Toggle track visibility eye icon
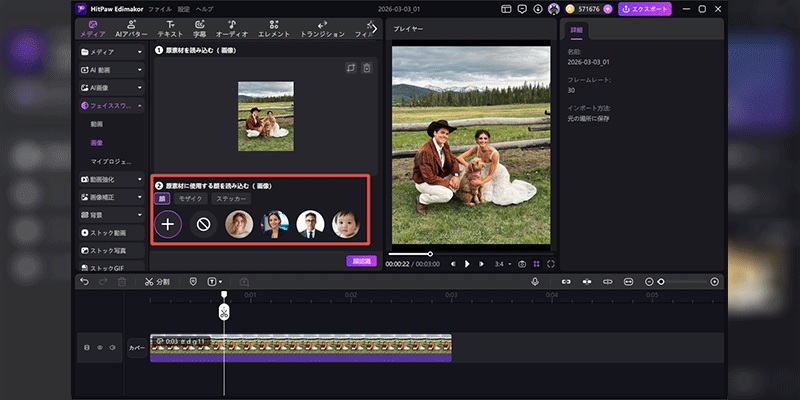800x400 pixels. pyautogui.click(x=100, y=348)
